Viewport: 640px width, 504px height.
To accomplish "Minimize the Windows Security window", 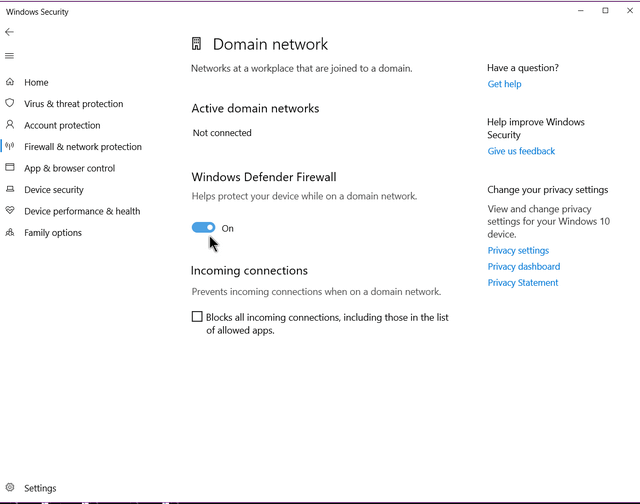I will pos(580,11).
